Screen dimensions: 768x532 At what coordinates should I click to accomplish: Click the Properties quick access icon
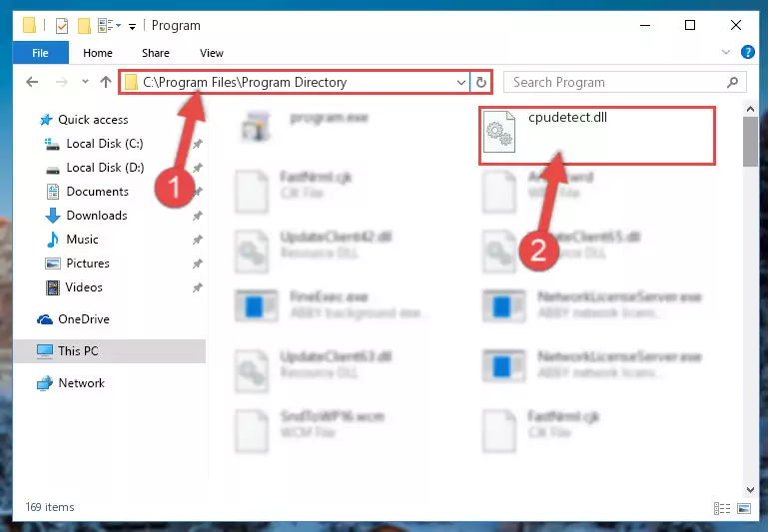click(62, 25)
